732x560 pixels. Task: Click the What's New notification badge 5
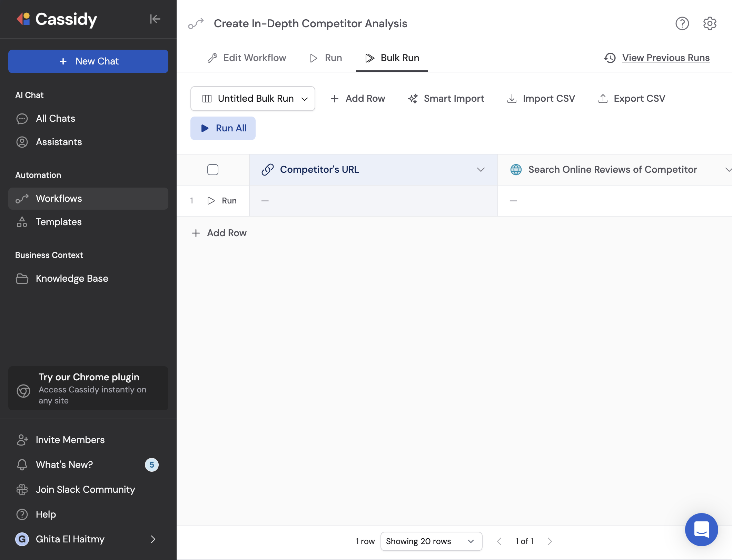[152, 464]
